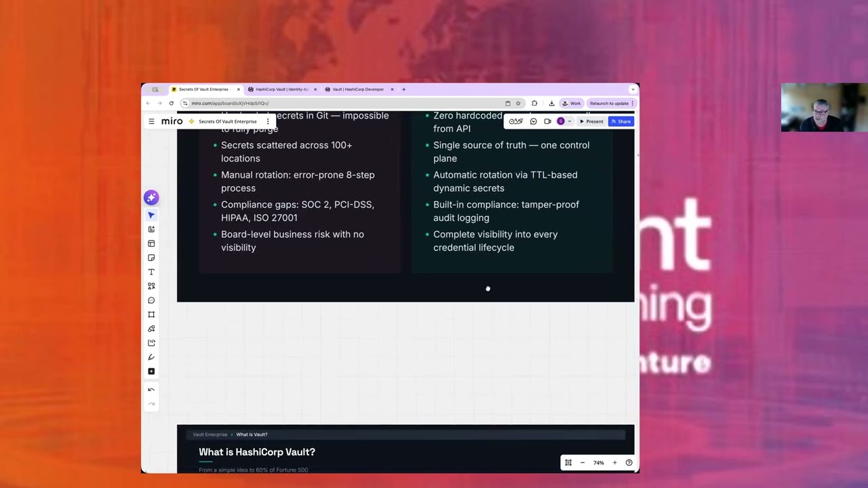
Task: Open the Miro hamburger main menu
Action: click(151, 121)
